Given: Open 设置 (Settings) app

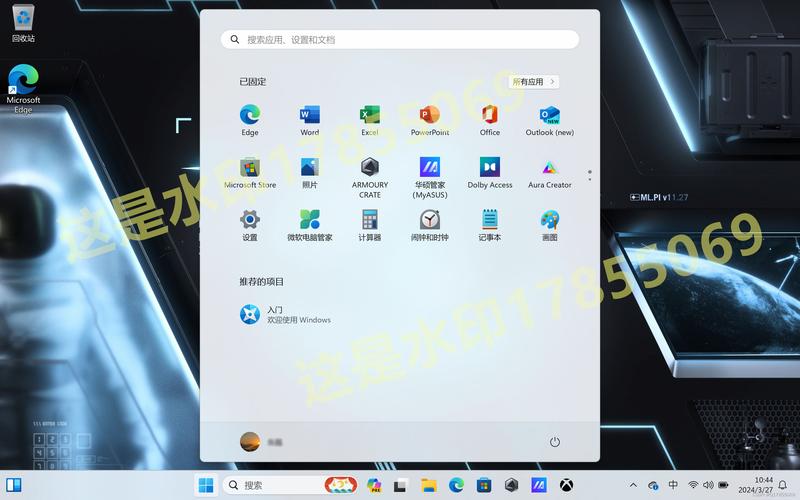Looking at the screenshot, I should tap(249, 226).
